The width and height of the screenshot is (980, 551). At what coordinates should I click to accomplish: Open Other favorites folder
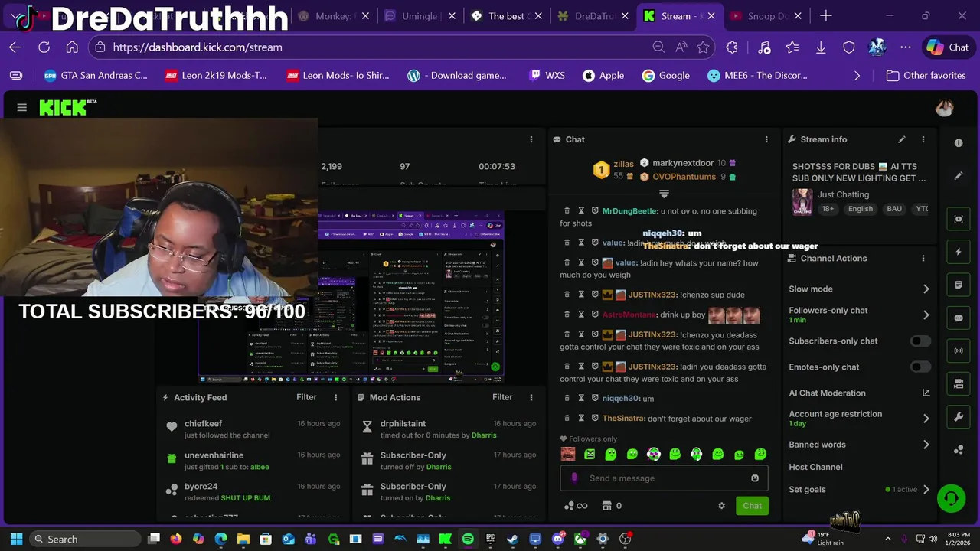[926, 76]
